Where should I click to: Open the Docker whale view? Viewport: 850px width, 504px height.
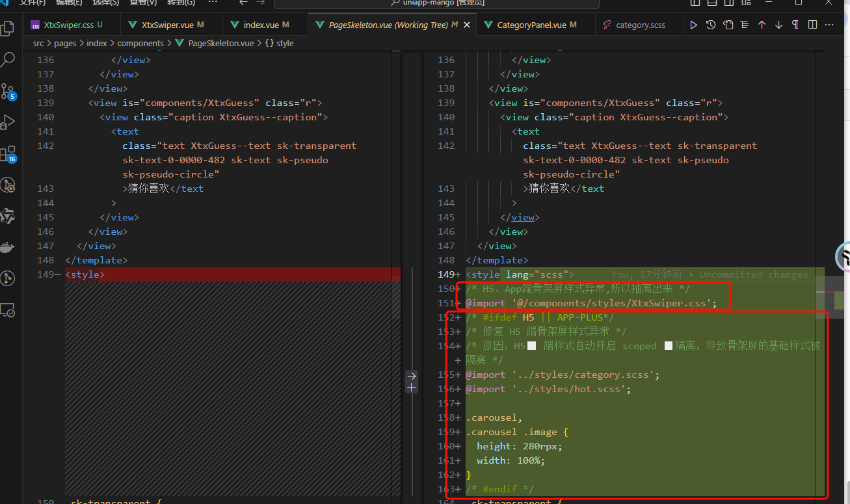(x=8, y=247)
